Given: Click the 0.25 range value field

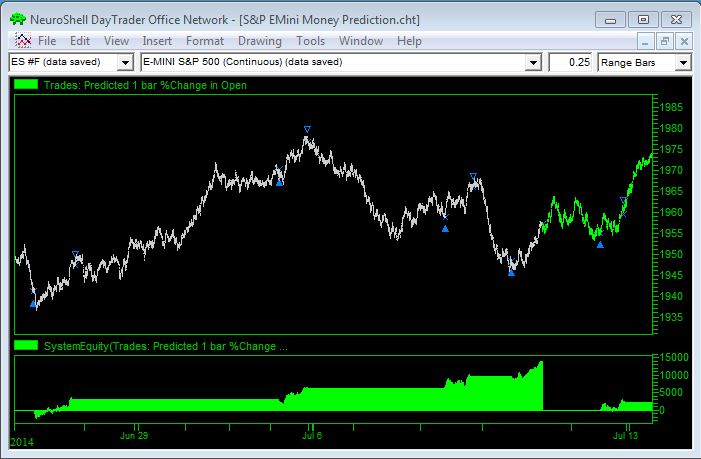Looking at the screenshot, I should [x=571, y=63].
